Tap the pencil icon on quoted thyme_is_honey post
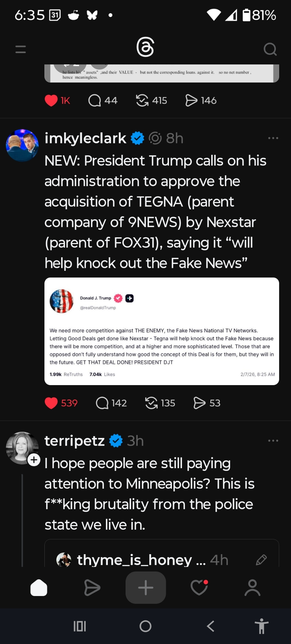This screenshot has height=644, width=291. click(x=261, y=560)
